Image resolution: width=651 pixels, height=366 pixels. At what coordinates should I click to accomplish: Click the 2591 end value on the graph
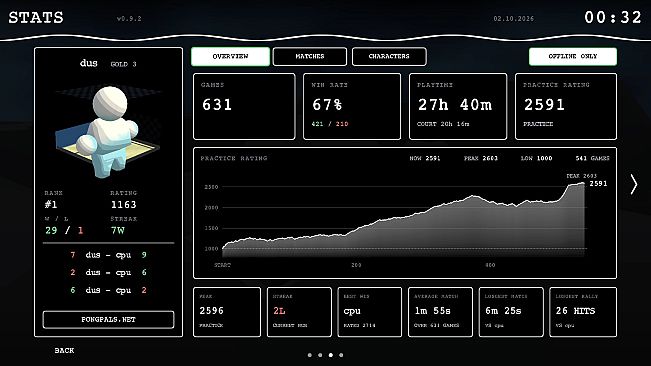click(598, 183)
